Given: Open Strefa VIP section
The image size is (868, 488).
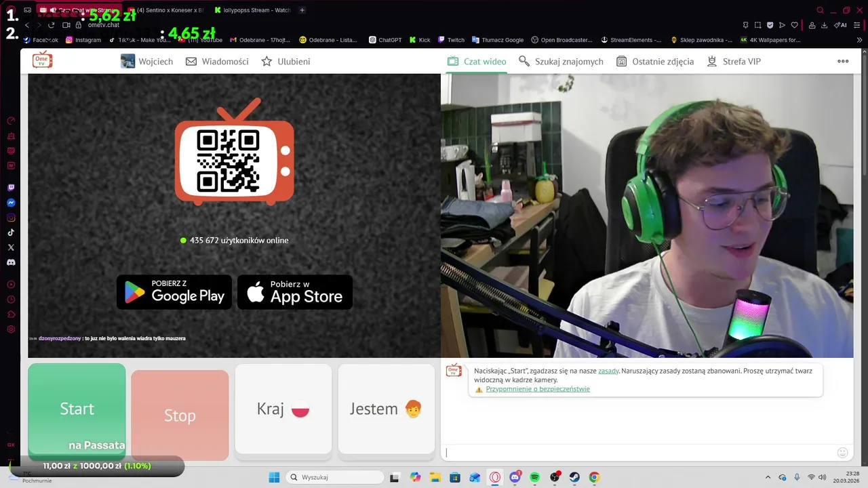Looking at the screenshot, I should pos(733,61).
